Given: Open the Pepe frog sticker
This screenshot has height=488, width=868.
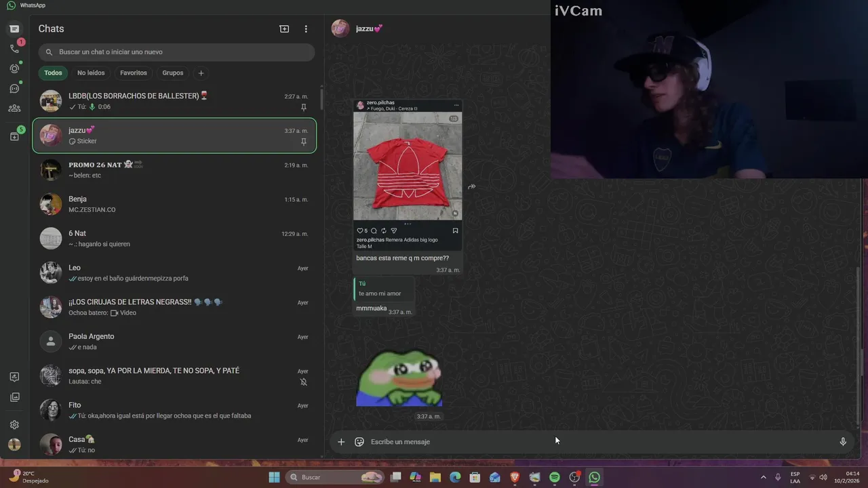Looking at the screenshot, I should click(399, 378).
